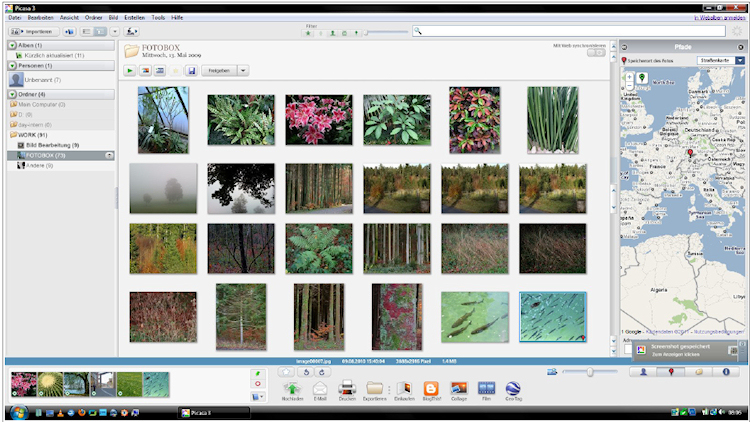
Task: Click the save-to-disk floppy icon
Action: (191, 71)
